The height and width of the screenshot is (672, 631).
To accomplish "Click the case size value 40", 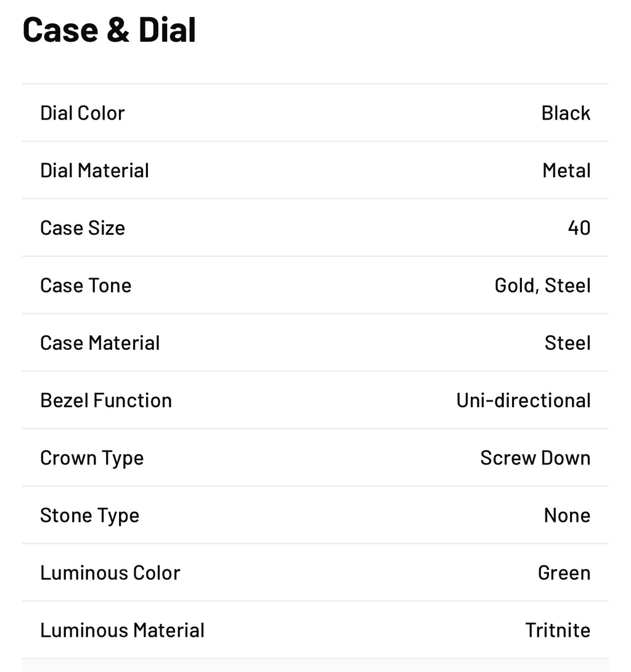I will pos(579,228).
